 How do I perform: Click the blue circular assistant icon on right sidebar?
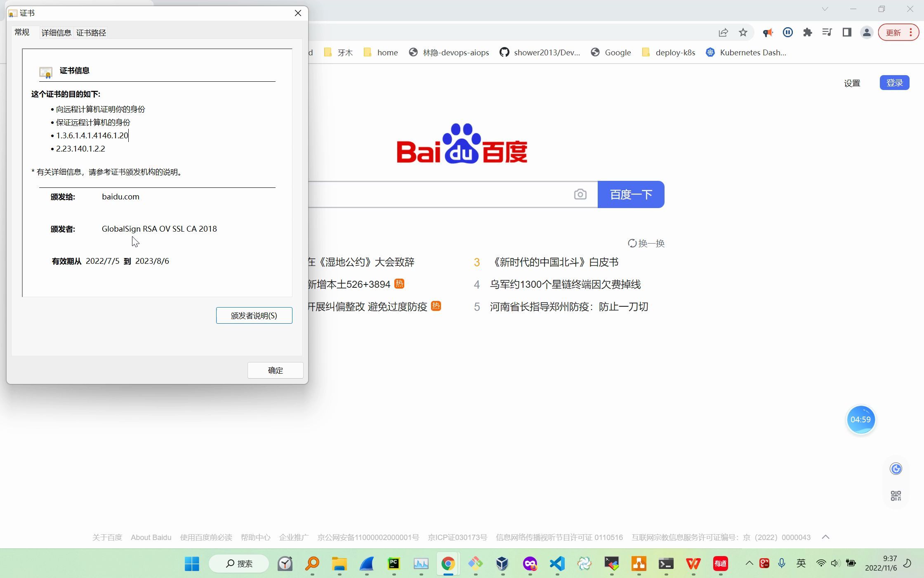(896, 469)
